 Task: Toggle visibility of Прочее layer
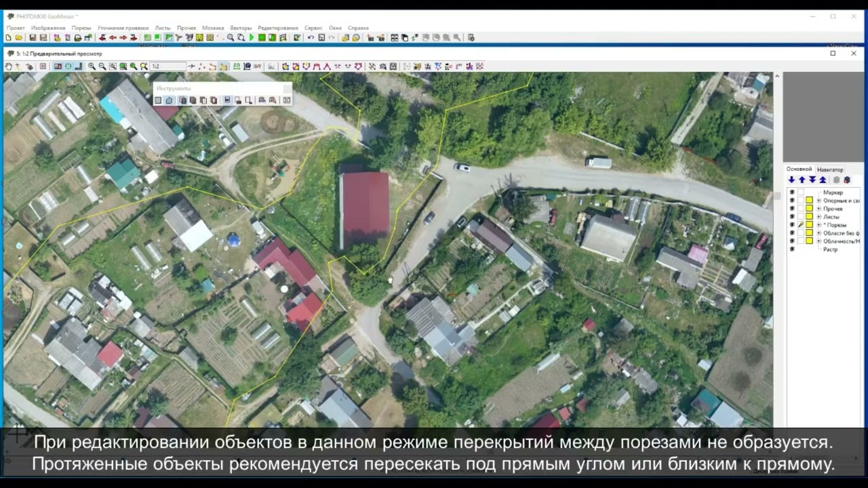(792, 209)
